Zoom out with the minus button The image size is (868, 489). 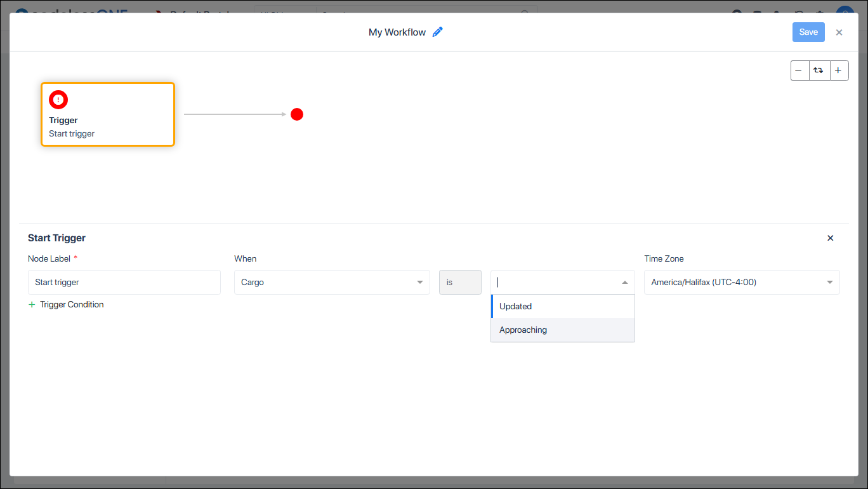799,70
